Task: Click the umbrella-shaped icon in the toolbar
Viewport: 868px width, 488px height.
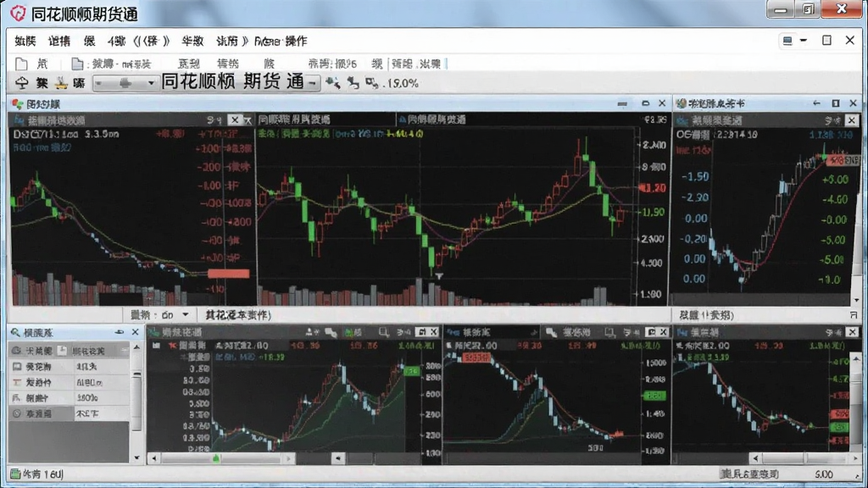Action: point(21,83)
